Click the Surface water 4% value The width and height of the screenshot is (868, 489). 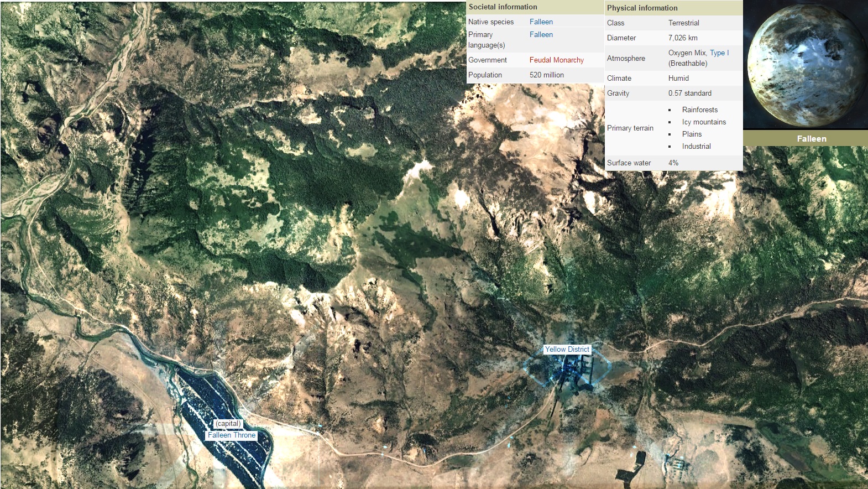pos(673,163)
